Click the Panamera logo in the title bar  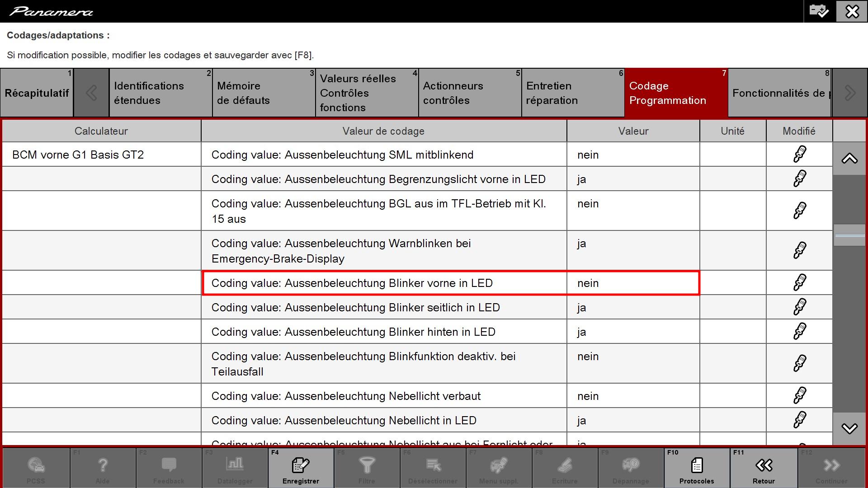coord(51,11)
